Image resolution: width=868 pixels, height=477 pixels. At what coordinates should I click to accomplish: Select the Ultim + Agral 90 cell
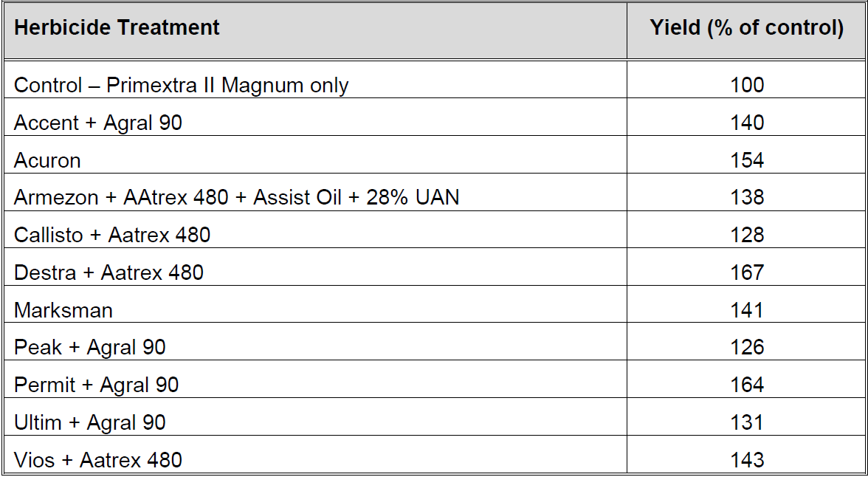tap(90, 422)
